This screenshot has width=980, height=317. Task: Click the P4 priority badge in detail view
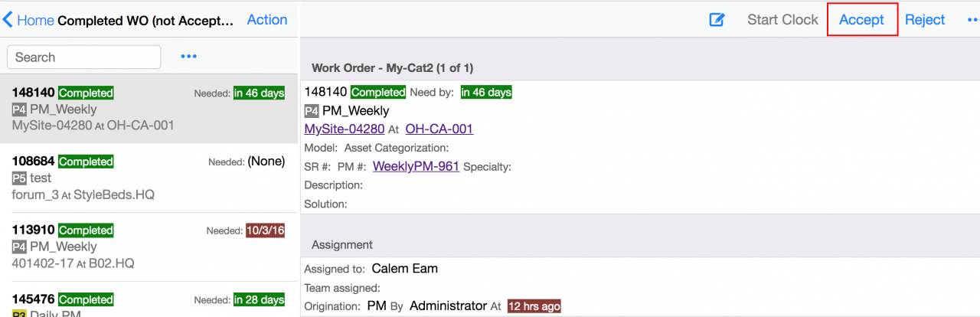[312, 111]
